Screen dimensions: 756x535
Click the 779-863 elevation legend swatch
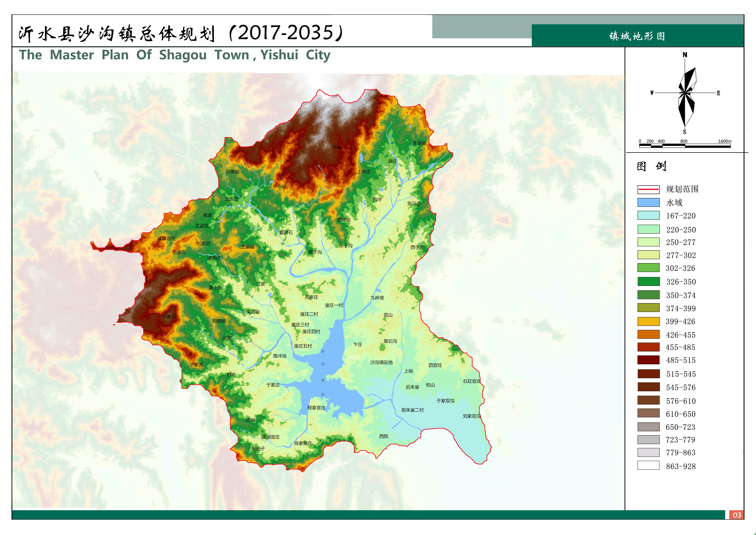[x=649, y=452]
